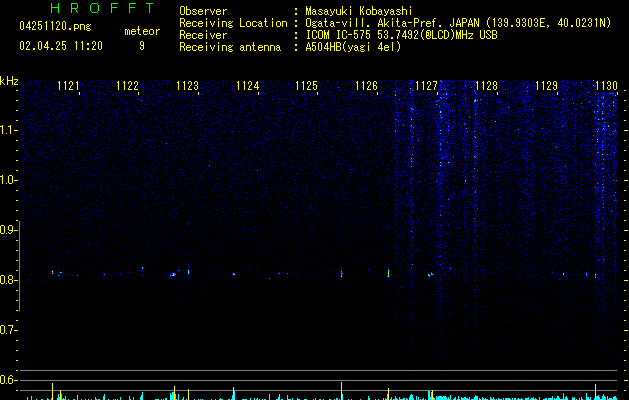
Task: Click the 1129 time axis marker
Action: click(x=546, y=86)
